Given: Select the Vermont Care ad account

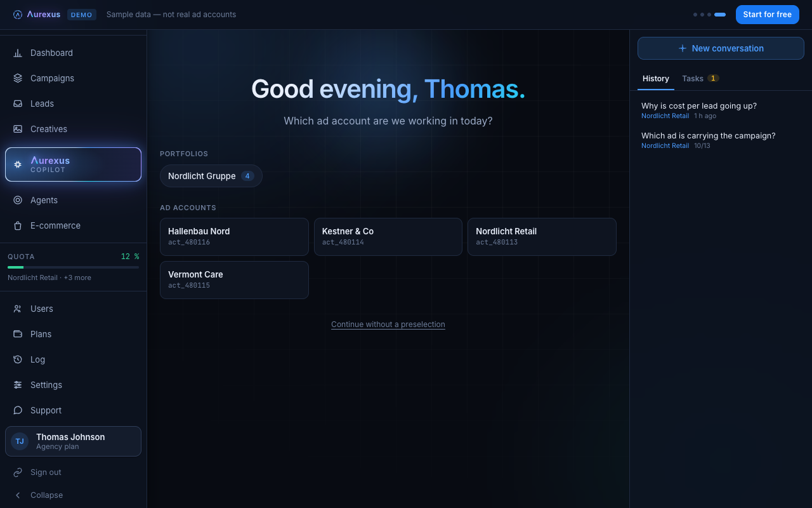Looking at the screenshot, I should pyautogui.click(x=234, y=280).
